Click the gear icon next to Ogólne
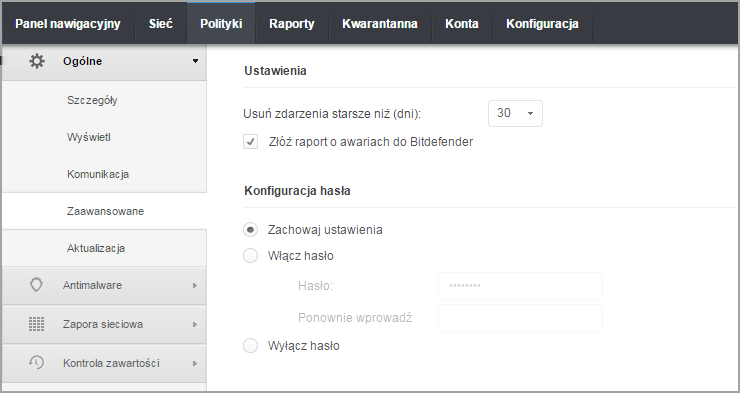The image size is (740, 393). [x=37, y=61]
